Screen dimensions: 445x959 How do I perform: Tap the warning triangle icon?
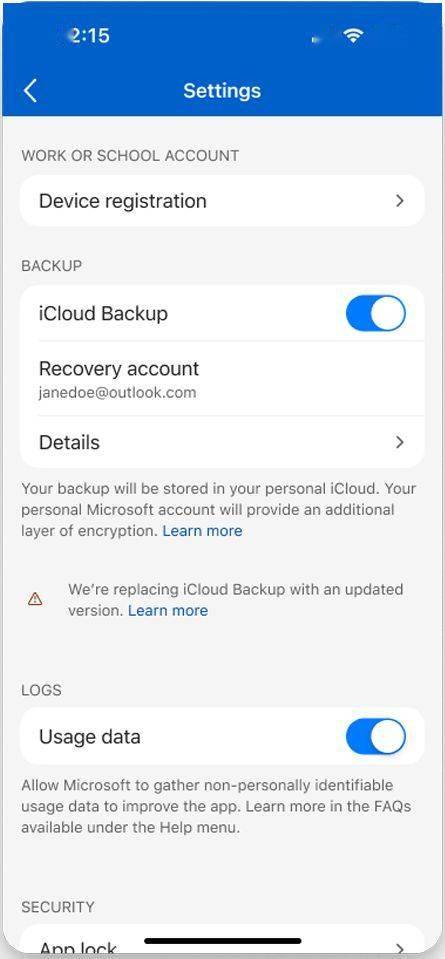[35, 599]
